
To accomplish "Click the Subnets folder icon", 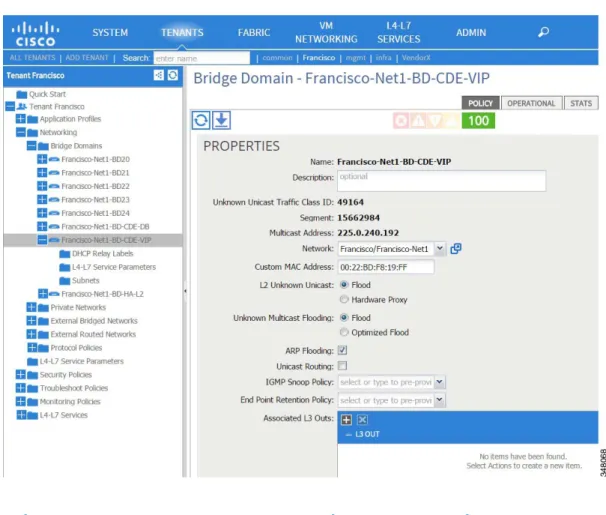I will click(65, 280).
